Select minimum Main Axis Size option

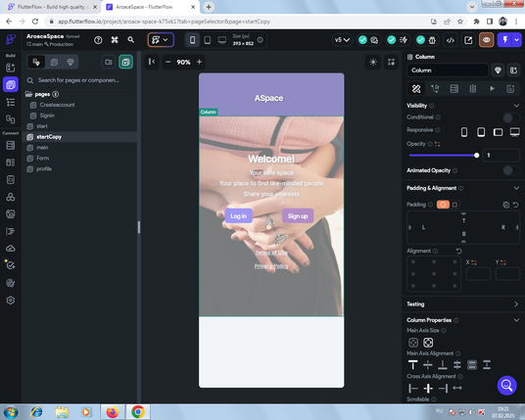[413, 343]
